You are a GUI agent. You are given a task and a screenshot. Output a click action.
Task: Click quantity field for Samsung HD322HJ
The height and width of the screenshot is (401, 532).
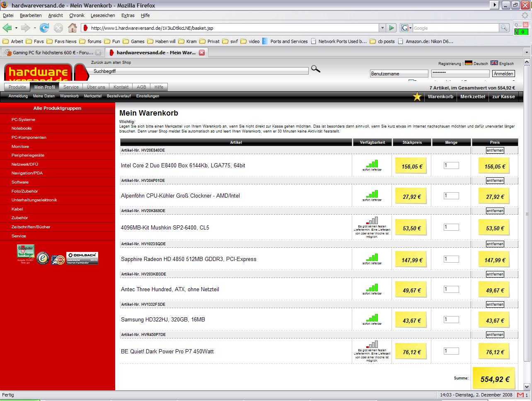[451, 319]
